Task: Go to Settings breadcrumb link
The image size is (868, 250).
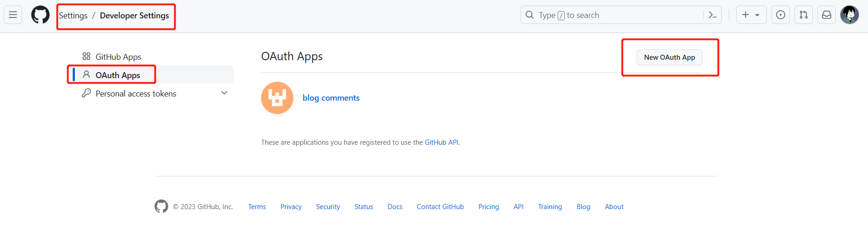Action: [x=73, y=16]
